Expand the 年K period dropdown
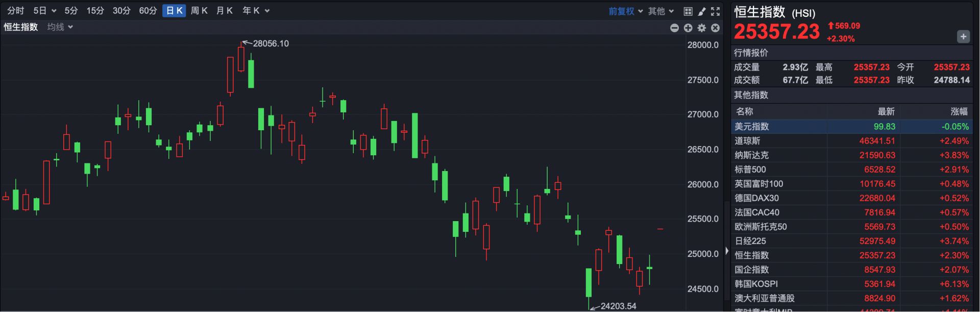This screenshot has width=980, height=312. pyautogui.click(x=256, y=11)
